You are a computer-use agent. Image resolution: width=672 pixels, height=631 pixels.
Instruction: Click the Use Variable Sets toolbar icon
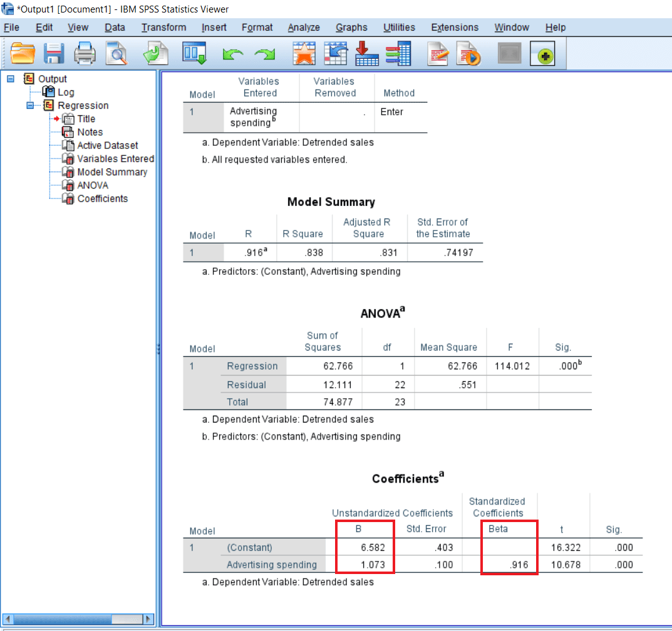398,53
